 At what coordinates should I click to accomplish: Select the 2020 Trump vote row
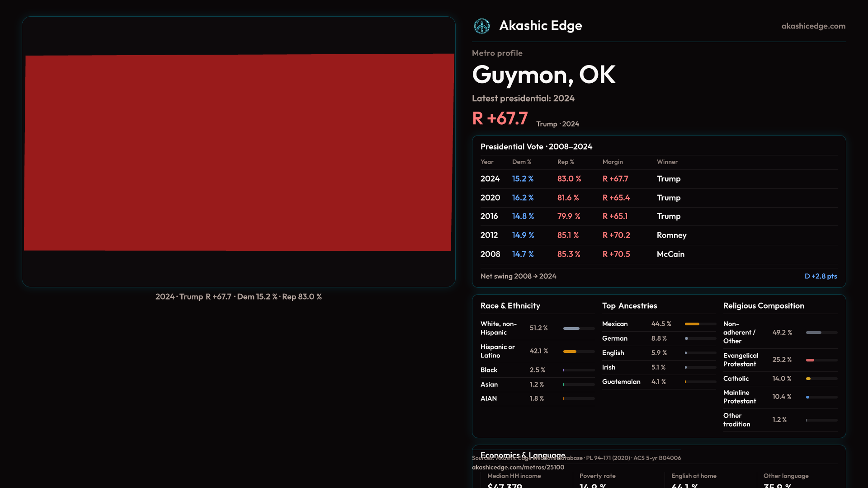point(658,198)
